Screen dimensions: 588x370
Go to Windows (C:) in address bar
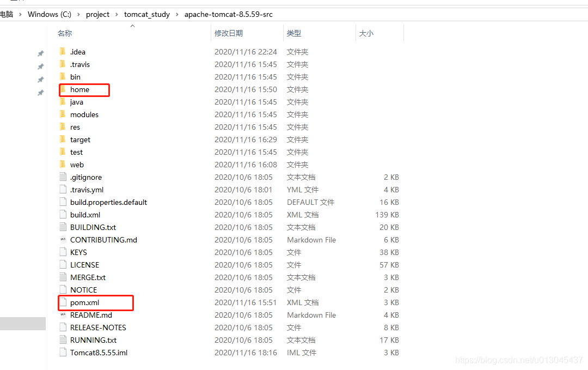tap(50, 14)
